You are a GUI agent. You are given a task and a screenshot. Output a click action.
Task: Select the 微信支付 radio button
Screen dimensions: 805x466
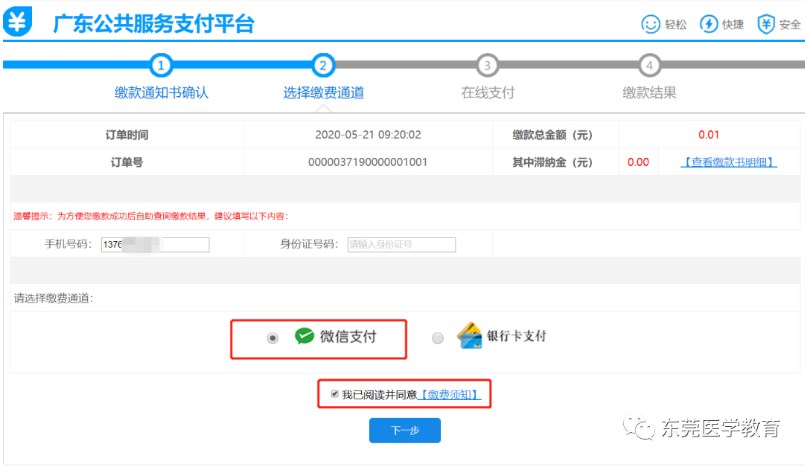[x=272, y=339]
